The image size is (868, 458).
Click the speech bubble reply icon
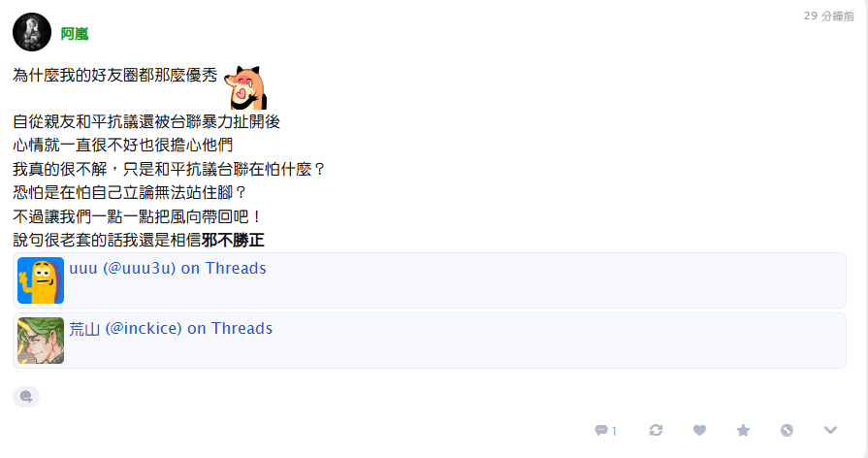pos(601,430)
